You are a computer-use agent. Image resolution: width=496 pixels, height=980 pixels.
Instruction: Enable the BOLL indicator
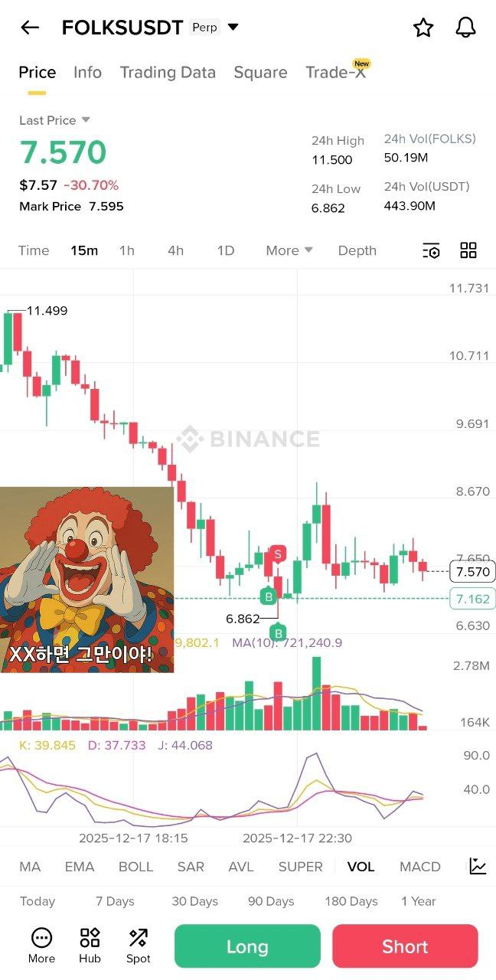(135, 867)
